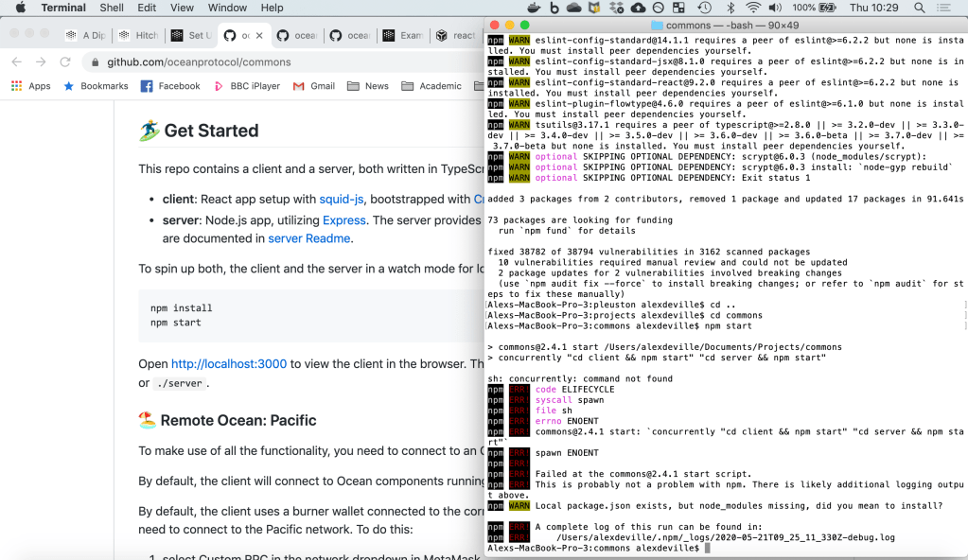
Task: Open the Docker whale menu bar icon
Action: 535,8
